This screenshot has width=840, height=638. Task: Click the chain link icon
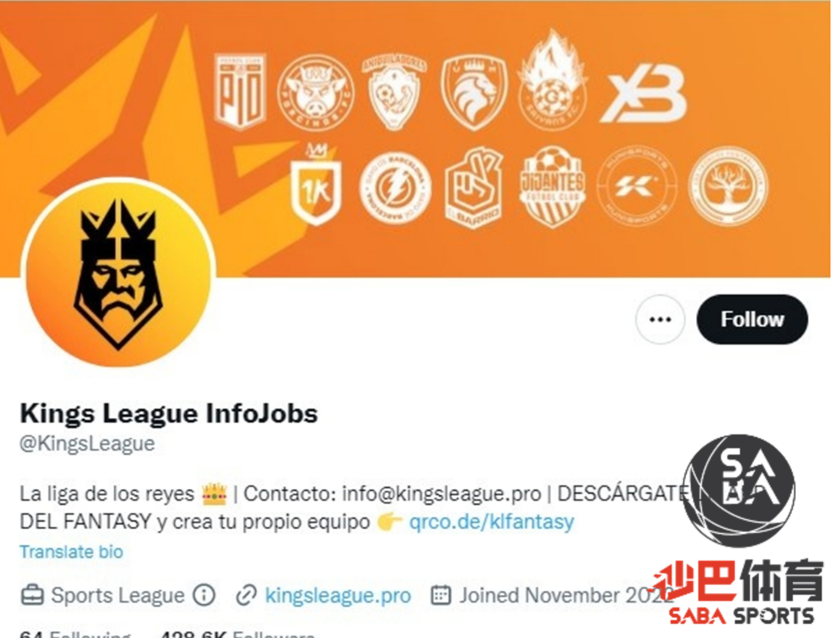point(246,595)
